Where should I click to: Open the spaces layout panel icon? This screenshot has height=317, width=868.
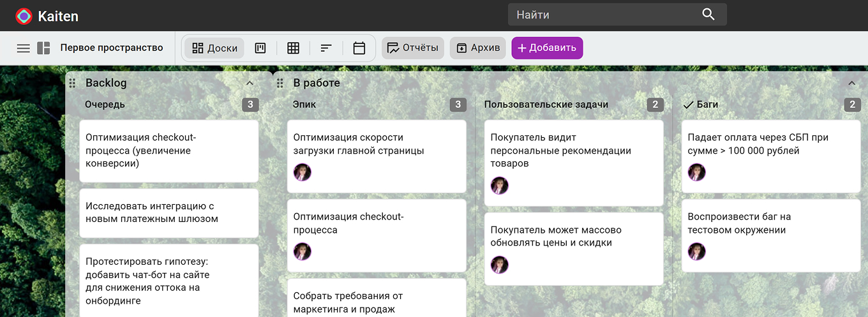tap(43, 48)
